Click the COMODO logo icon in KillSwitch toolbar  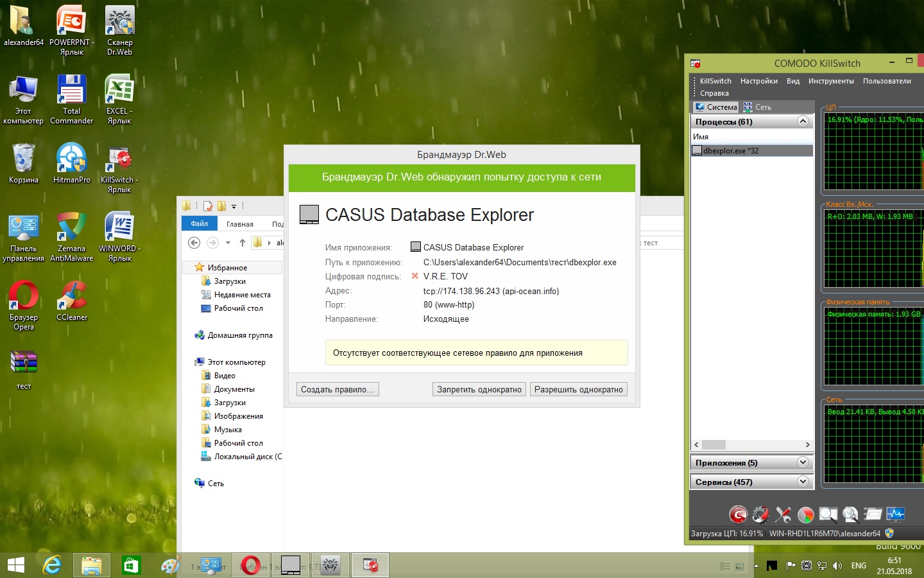pos(738,514)
